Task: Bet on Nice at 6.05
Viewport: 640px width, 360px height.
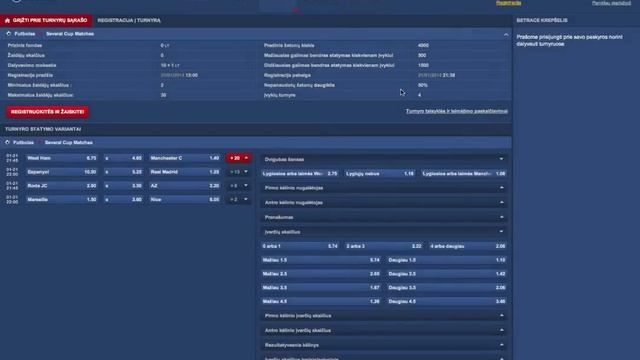Action: coord(185,200)
